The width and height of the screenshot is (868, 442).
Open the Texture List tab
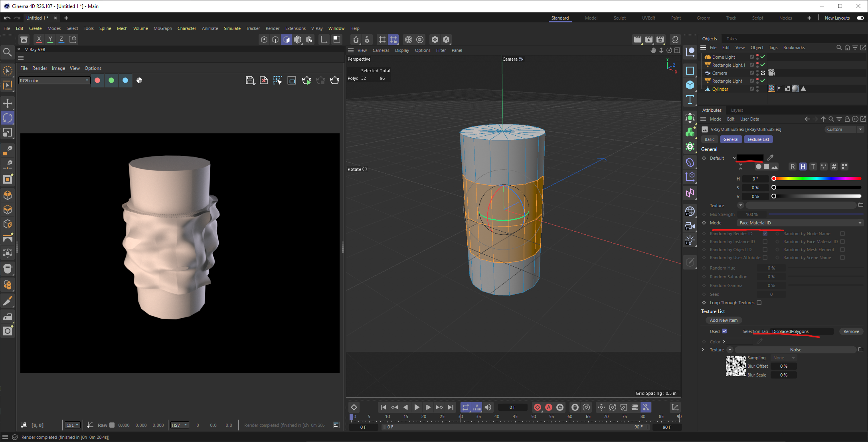[758, 139]
